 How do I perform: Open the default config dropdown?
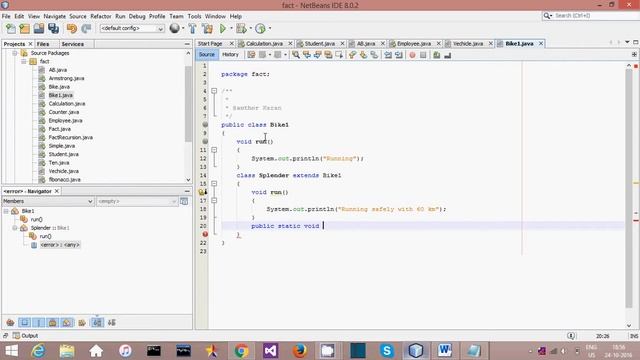132,28
